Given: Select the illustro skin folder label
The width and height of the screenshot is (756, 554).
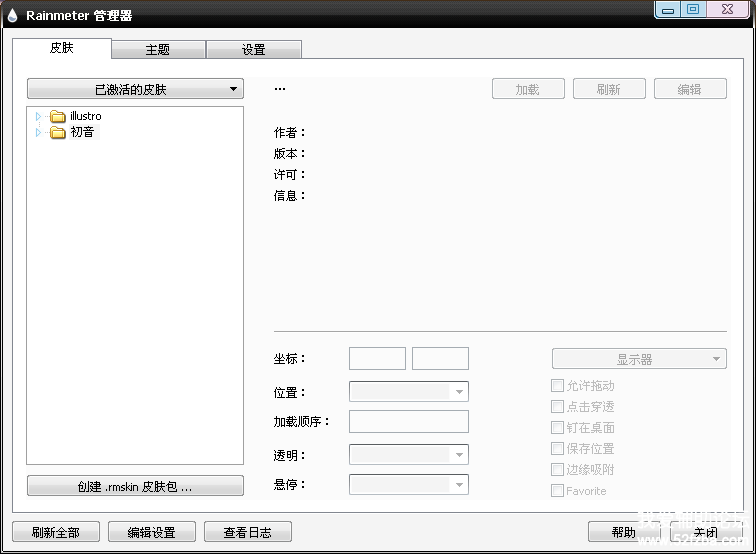Looking at the screenshot, I should tap(86, 116).
